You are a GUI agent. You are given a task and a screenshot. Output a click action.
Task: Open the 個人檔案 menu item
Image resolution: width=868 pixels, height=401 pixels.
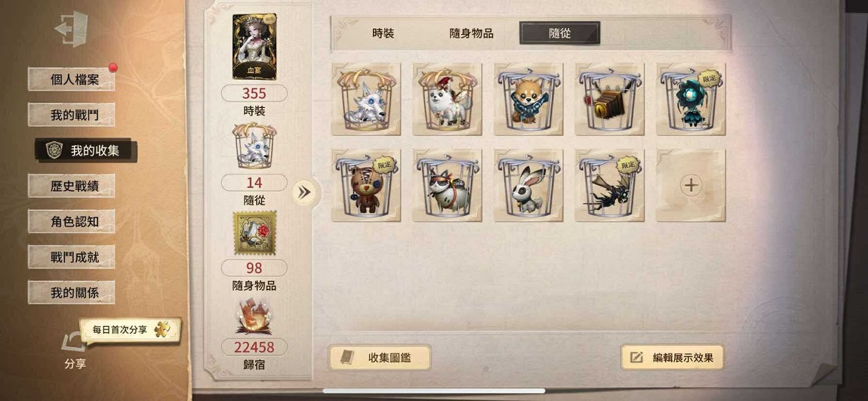pos(72,79)
